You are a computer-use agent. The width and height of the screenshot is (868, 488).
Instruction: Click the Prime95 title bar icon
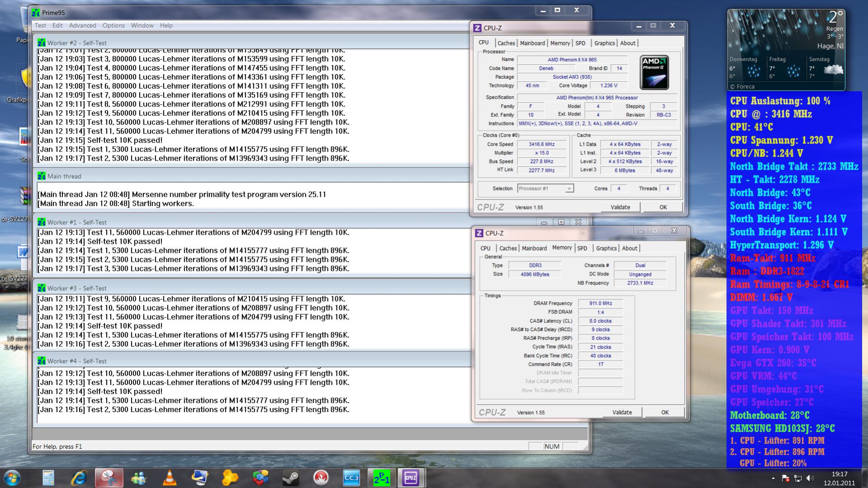pos(36,13)
